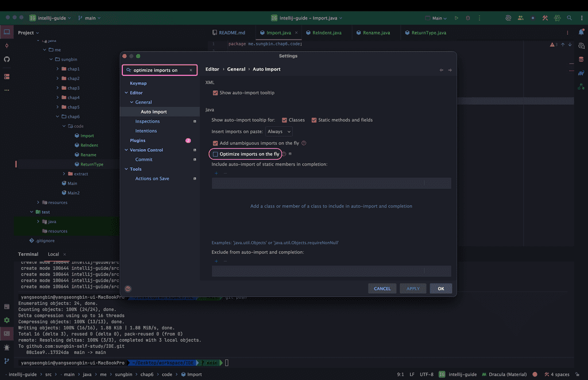The image size is (588, 380).
Task: Uncheck Add unambiguous imports on the fly
Action: tap(215, 143)
